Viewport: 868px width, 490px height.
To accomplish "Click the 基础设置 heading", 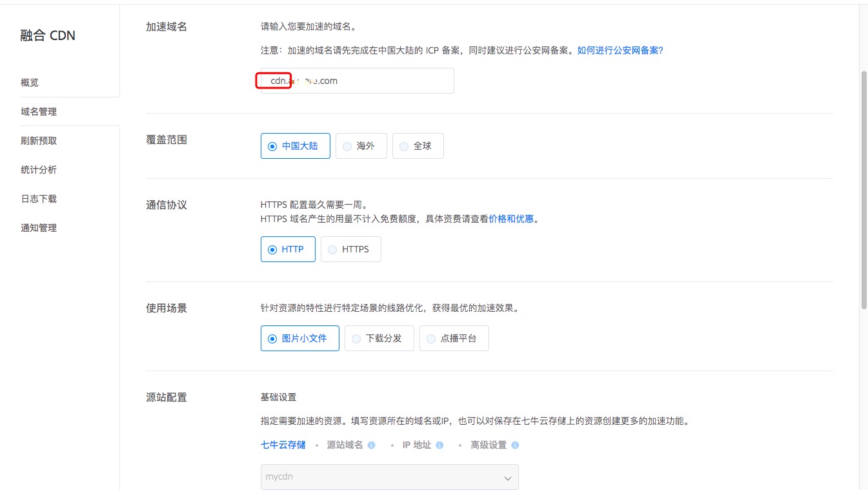I will 278,397.
